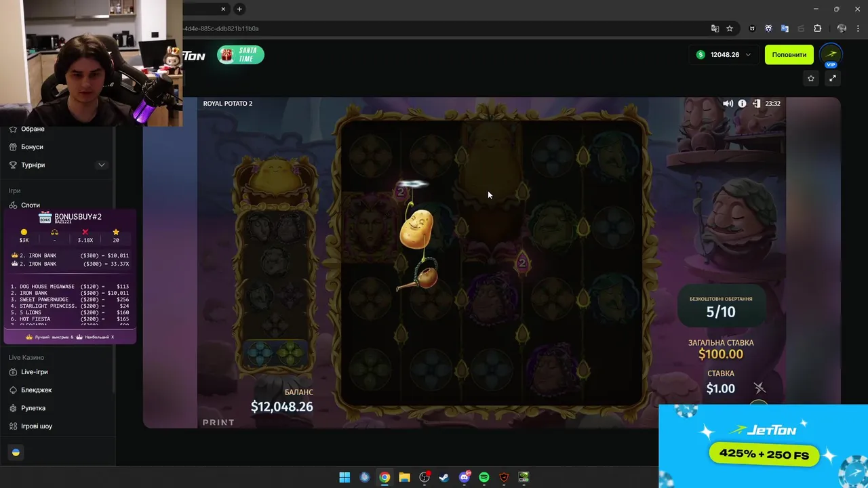Bookmark this page with the star icon
This screenshot has height=488, width=868.
(x=730, y=28)
